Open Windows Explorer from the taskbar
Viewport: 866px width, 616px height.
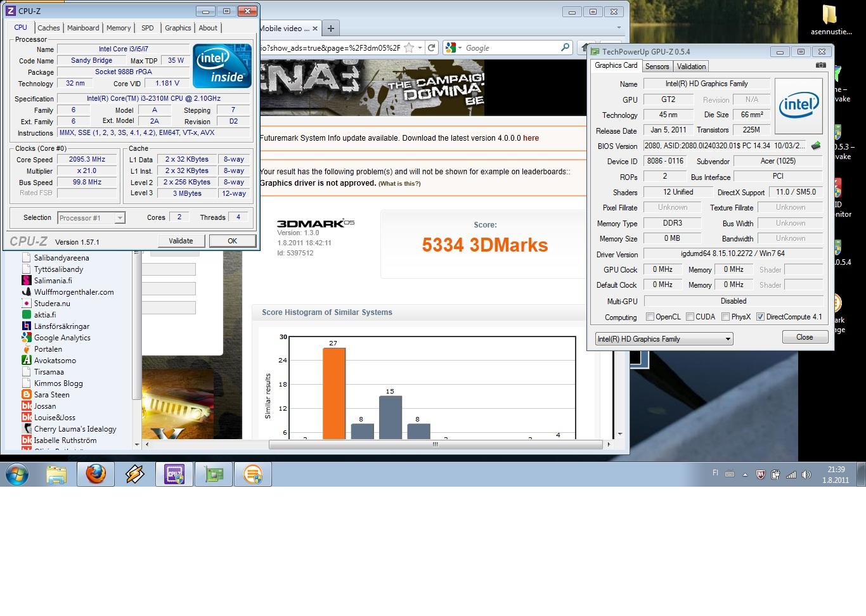tap(56, 474)
